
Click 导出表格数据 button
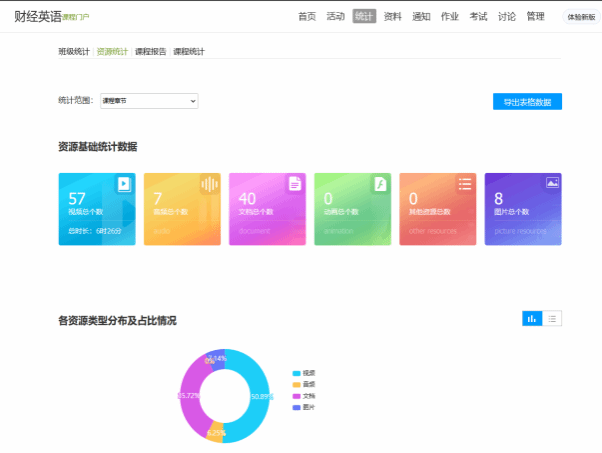click(527, 102)
